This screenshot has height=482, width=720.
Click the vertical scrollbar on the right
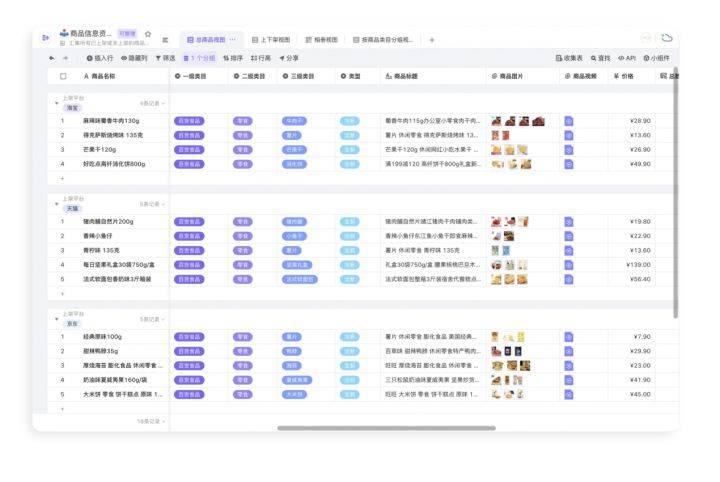pyautogui.click(x=675, y=193)
